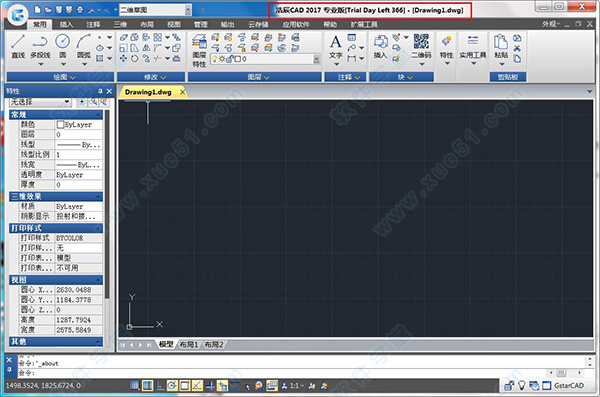Click the Mirror tool in Modify panel
This screenshot has width=600, height=397.
click(x=146, y=48)
